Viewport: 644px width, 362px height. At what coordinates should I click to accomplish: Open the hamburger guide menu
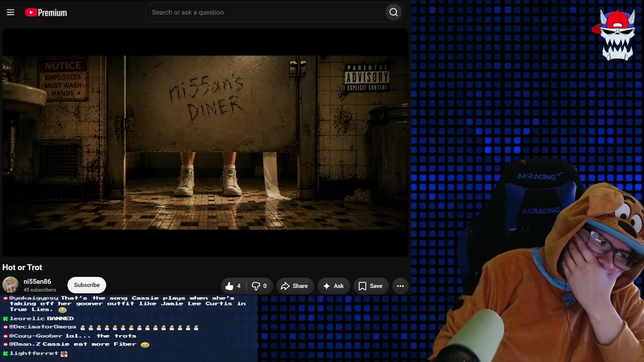[11, 13]
